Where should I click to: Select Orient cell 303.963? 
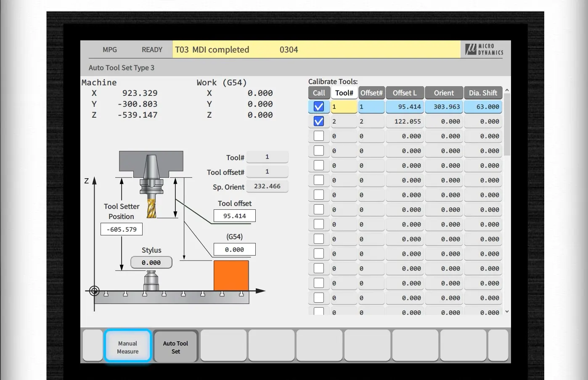click(444, 107)
